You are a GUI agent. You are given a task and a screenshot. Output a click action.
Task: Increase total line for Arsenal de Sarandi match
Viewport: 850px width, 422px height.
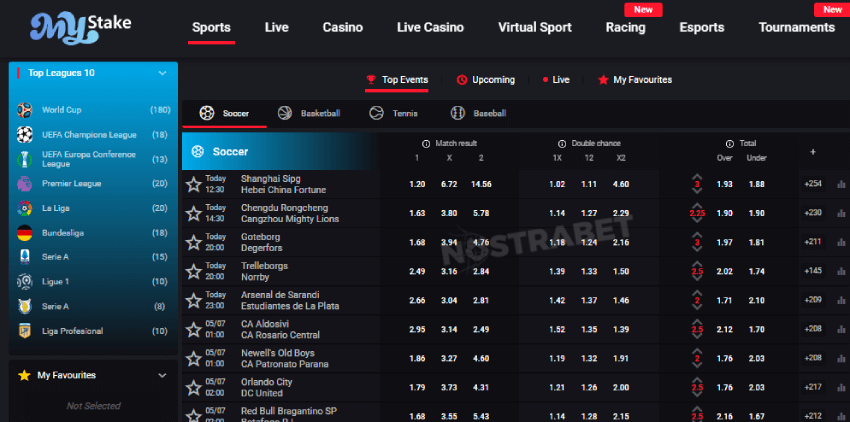697,293
